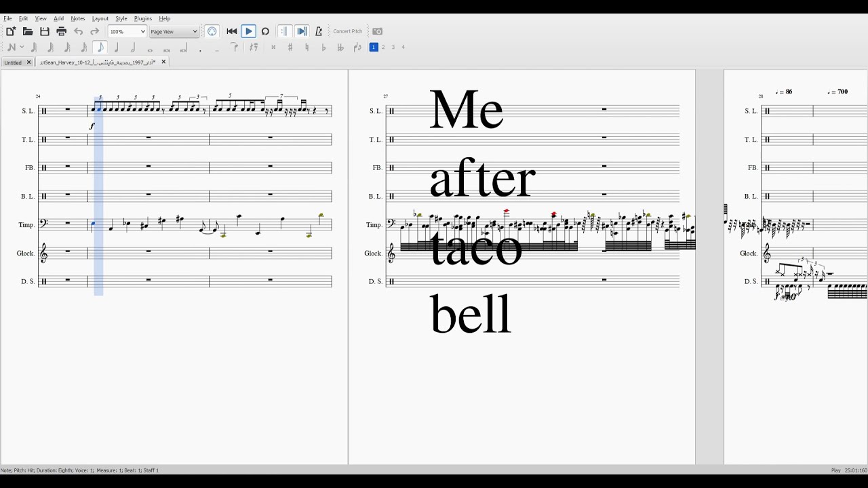Enable note input mode (N icon)
This screenshot has height=488, width=868.
(x=11, y=47)
